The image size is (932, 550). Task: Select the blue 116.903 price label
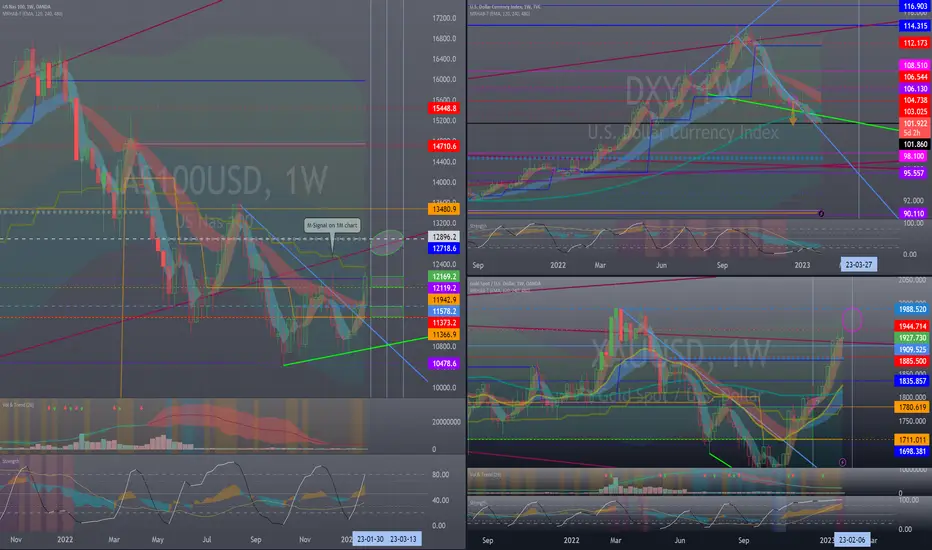pos(915,7)
